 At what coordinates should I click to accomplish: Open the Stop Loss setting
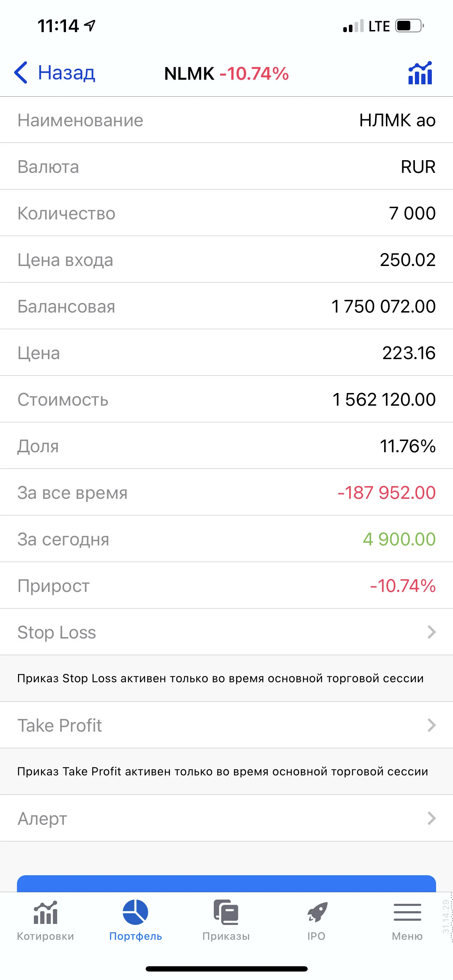pyautogui.click(x=226, y=632)
